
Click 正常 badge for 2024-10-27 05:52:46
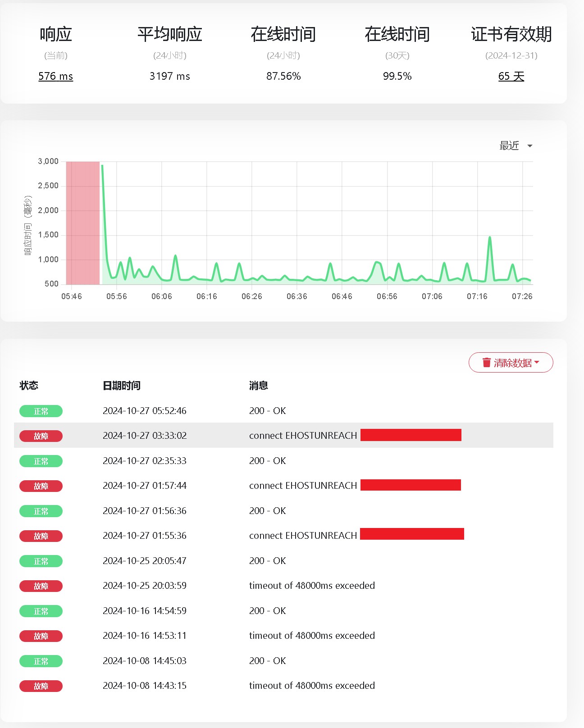pyautogui.click(x=41, y=411)
